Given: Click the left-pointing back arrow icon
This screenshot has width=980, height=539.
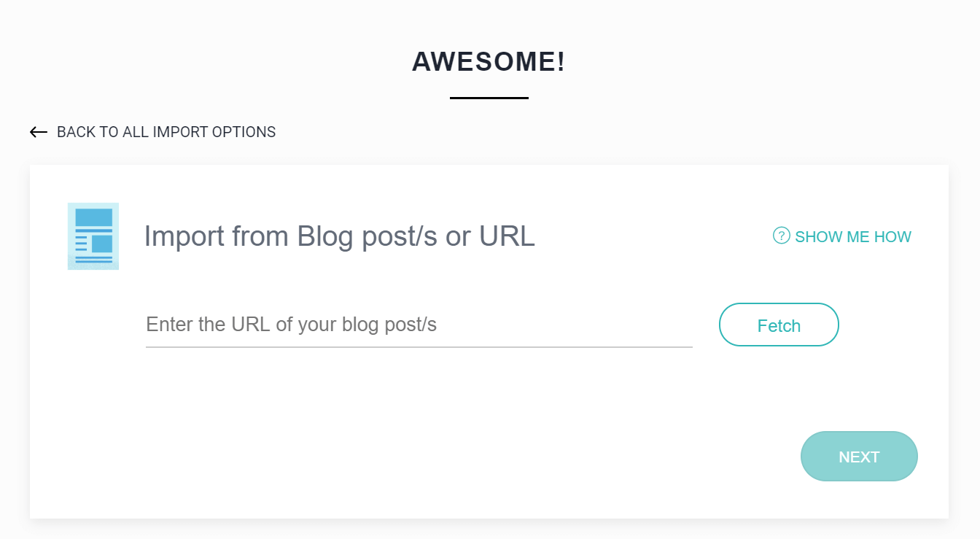Looking at the screenshot, I should (x=39, y=132).
